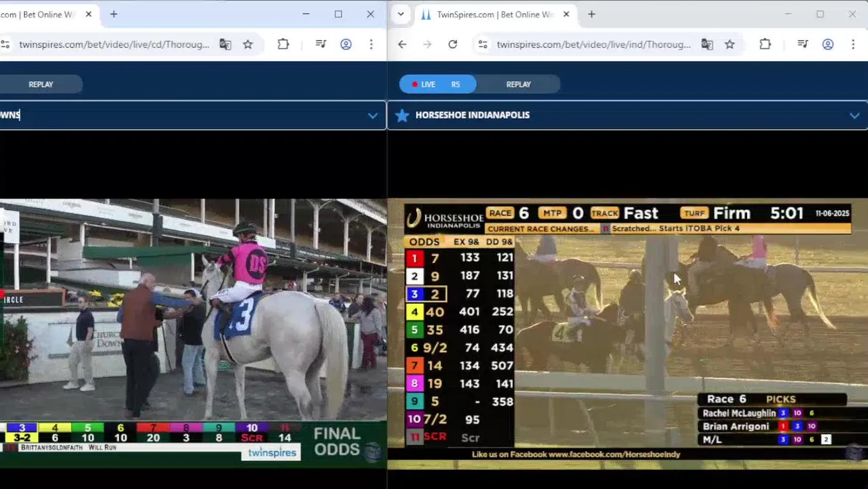The width and height of the screenshot is (868, 489).
Task: Open tab search dropdown in right window
Action: coord(401,14)
